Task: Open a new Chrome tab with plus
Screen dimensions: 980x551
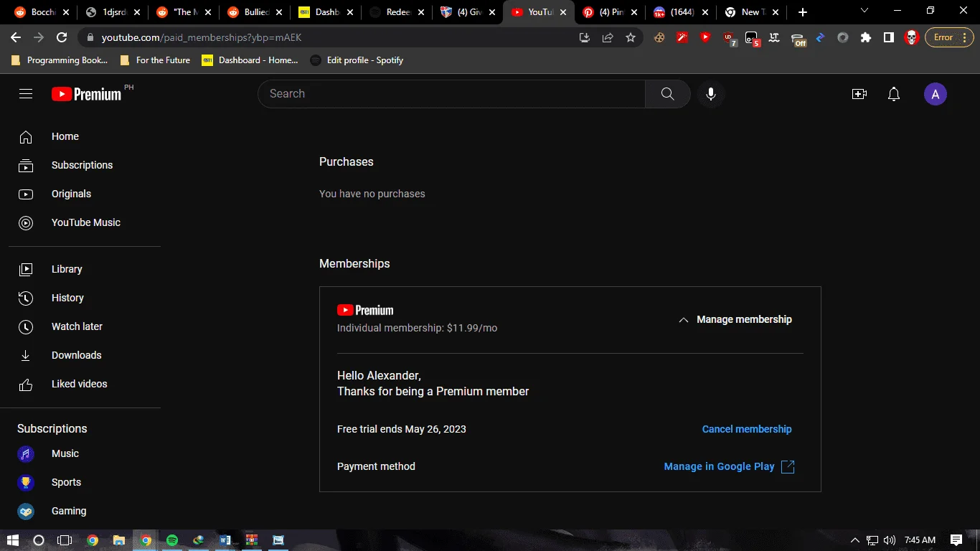Action: [x=803, y=12]
